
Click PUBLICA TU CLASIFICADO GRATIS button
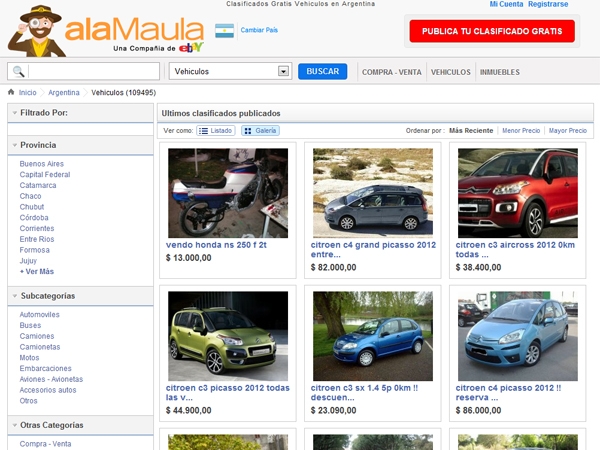point(492,31)
